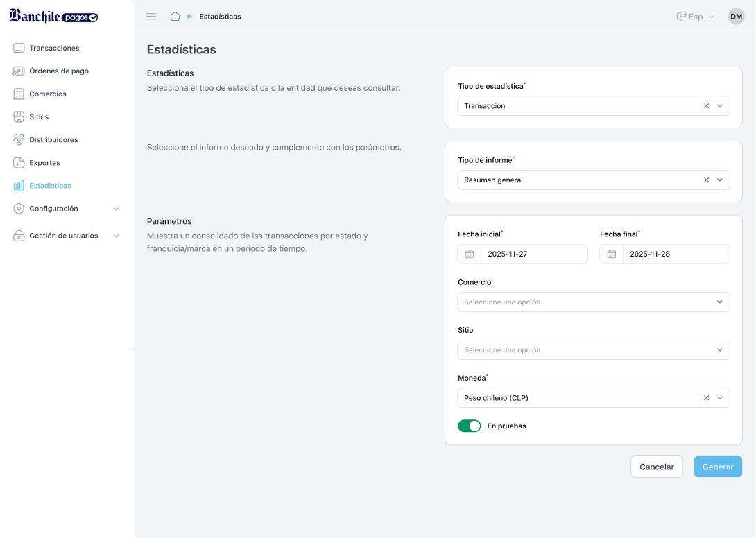The height and width of the screenshot is (538, 756).
Task: Open the Tipo de estadística dropdown
Action: pyautogui.click(x=594, y=106)
